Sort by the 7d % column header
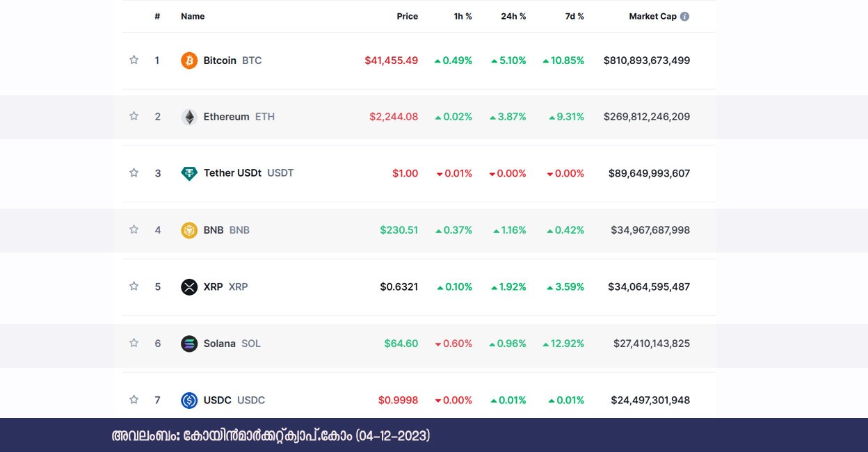 click(x=574, y=17)
